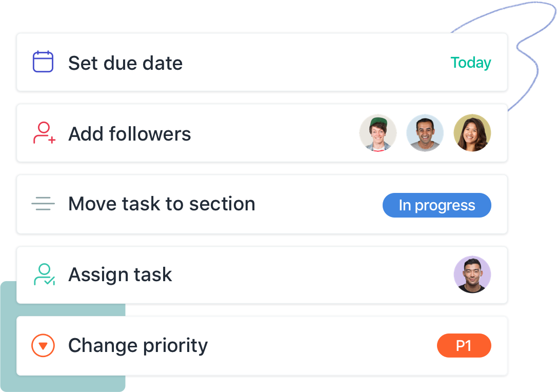The height and width of the screenshot is (392, 557).
Task: Select the Set due date text label
Action: click(x=125, y=63)
